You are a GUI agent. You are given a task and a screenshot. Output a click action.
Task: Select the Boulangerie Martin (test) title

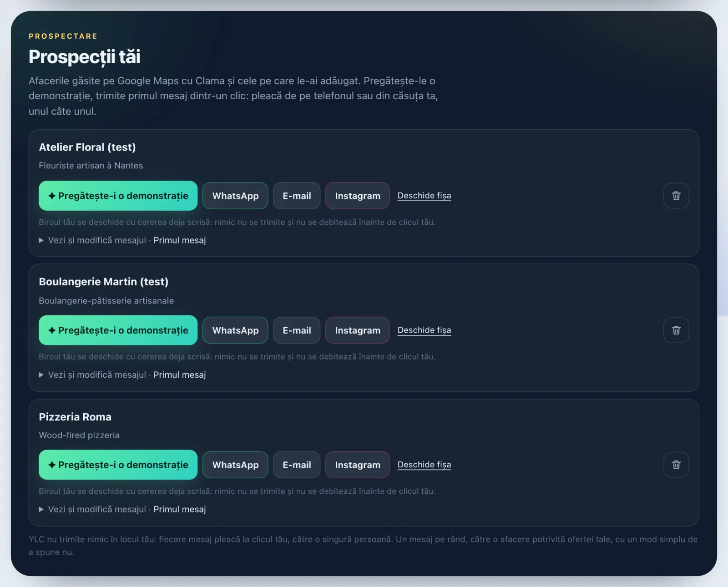(x=104, y=282)
